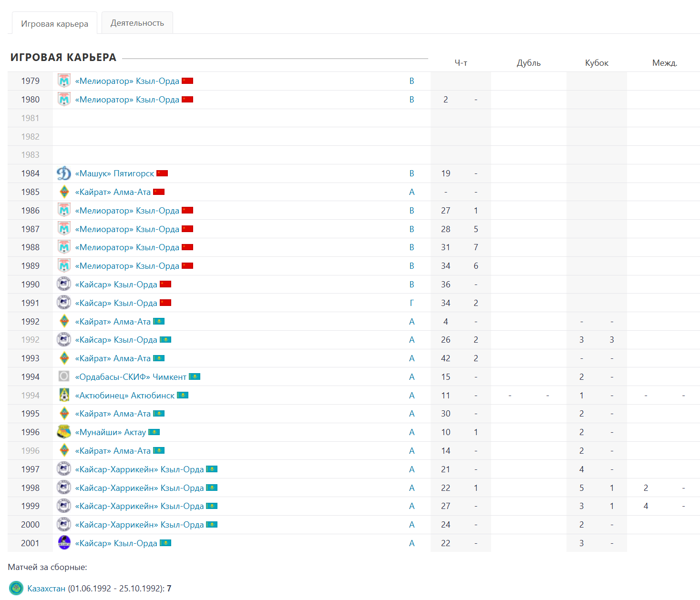Click Kazakhstan flag next to «Мунайши» Актау

pos(154,432)
